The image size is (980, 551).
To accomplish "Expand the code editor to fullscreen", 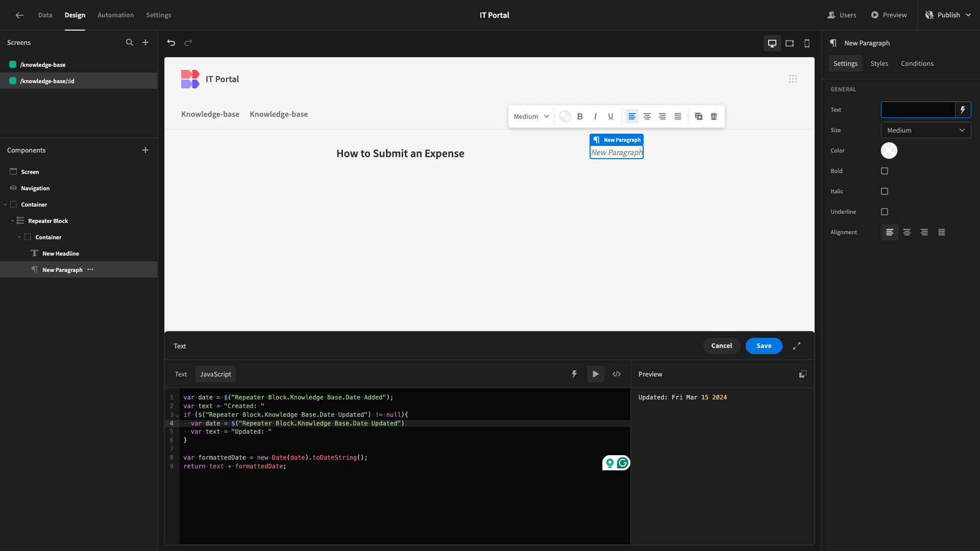I will pos(797,346).
